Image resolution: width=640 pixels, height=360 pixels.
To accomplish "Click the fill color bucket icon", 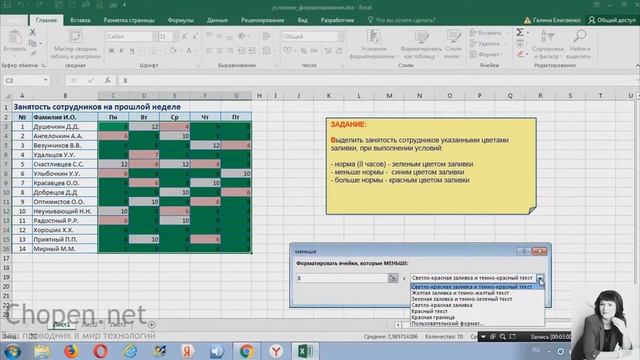I will [173, 51].
